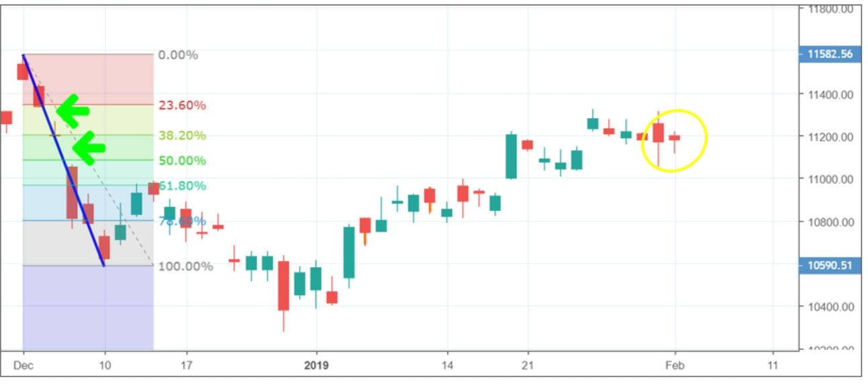This screenshot has height=385, width=868.
Task: Click the upper green arrow marker
Action: point(73,111)
